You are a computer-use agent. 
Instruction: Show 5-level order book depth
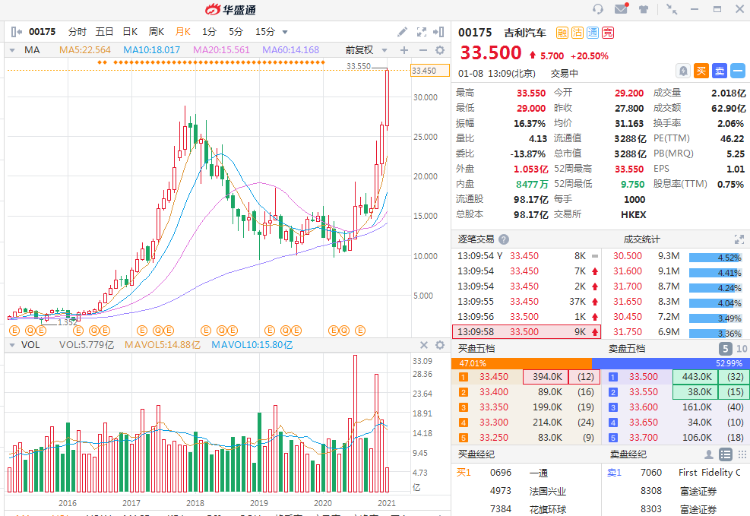tap(726, 349)
